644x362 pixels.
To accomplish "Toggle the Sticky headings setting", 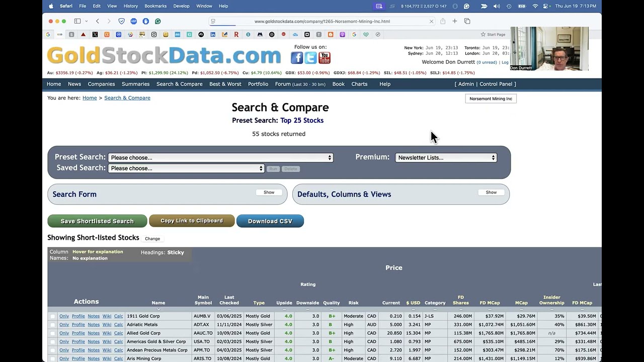I will click(x=176, y=252).
